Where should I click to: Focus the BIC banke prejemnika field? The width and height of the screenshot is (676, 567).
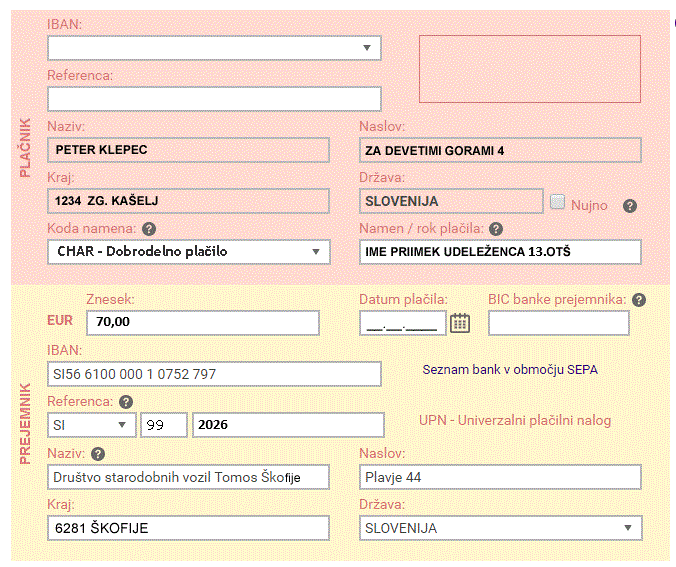[558, 323]
